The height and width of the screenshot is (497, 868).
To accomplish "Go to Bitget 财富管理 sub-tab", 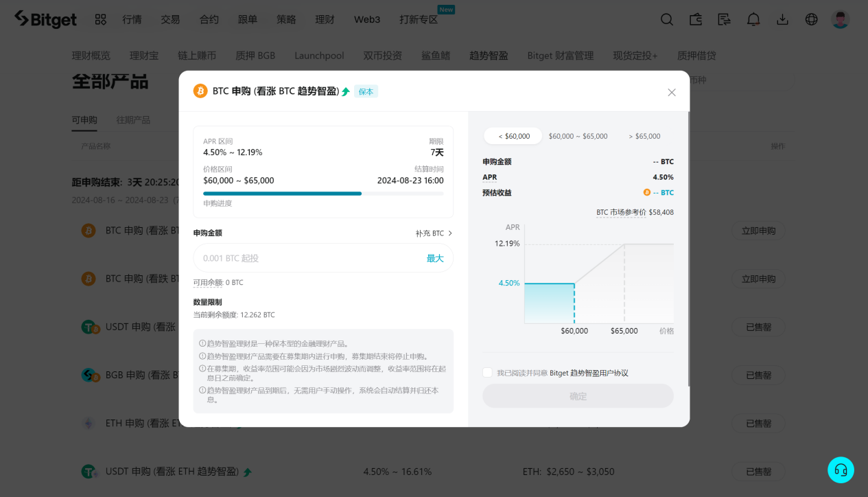I will [x=561, y=56].
